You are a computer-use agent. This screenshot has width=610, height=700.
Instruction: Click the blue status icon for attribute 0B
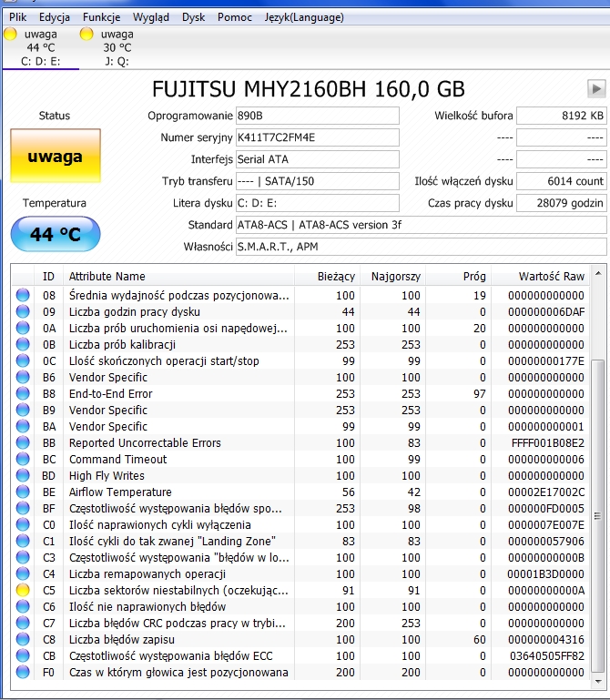tap(23, 344)
